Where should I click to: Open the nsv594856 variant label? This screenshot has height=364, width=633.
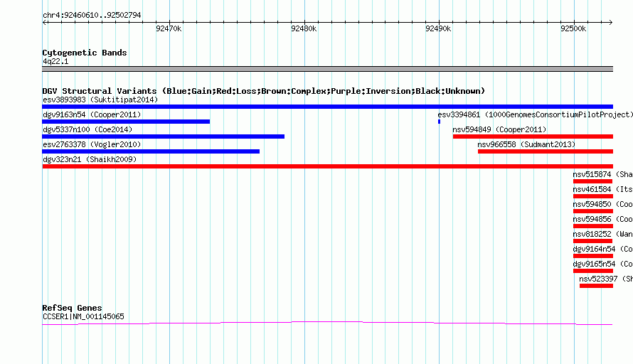click(x=602, y=219)
